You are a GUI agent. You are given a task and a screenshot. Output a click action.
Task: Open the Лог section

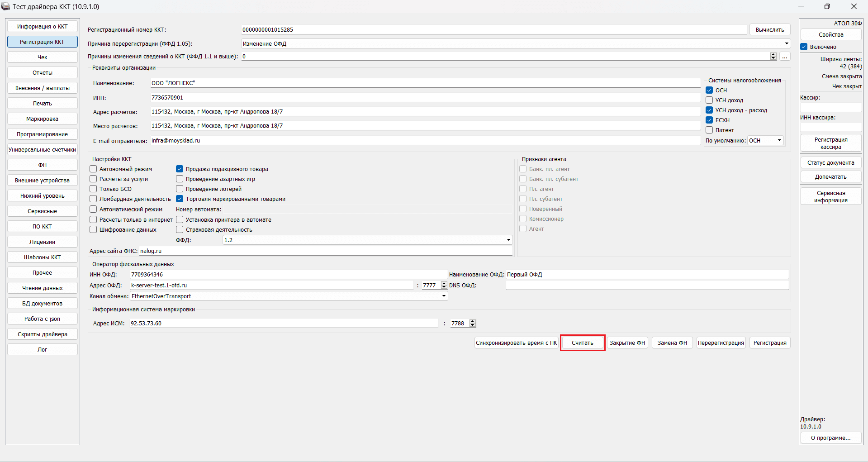click(x=43, y=349)
